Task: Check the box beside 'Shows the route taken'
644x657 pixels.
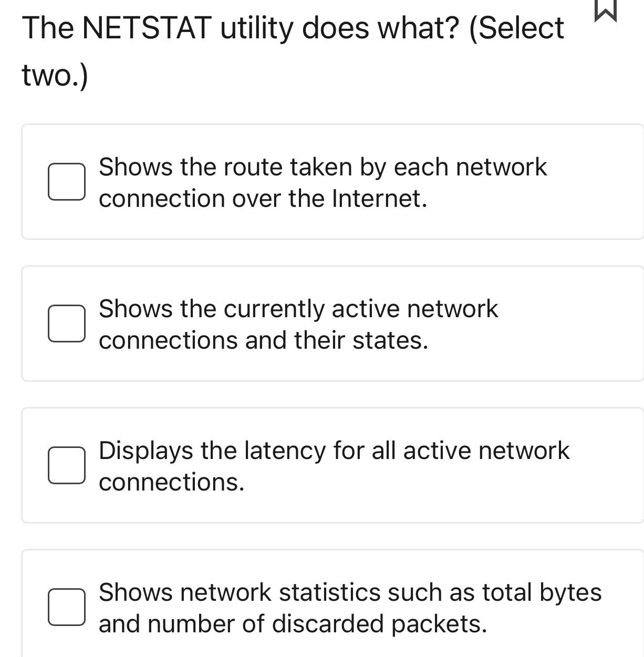Action: pyautogui.click(x=66, y=182)
